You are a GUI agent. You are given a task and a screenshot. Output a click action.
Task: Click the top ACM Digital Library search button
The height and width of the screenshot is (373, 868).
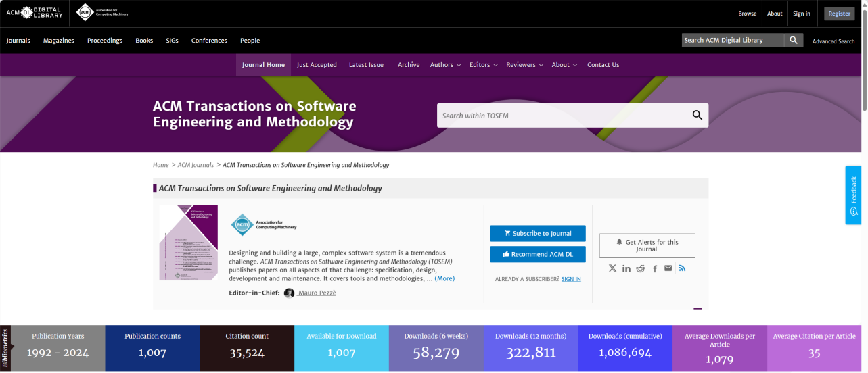[x=794, y=41]
